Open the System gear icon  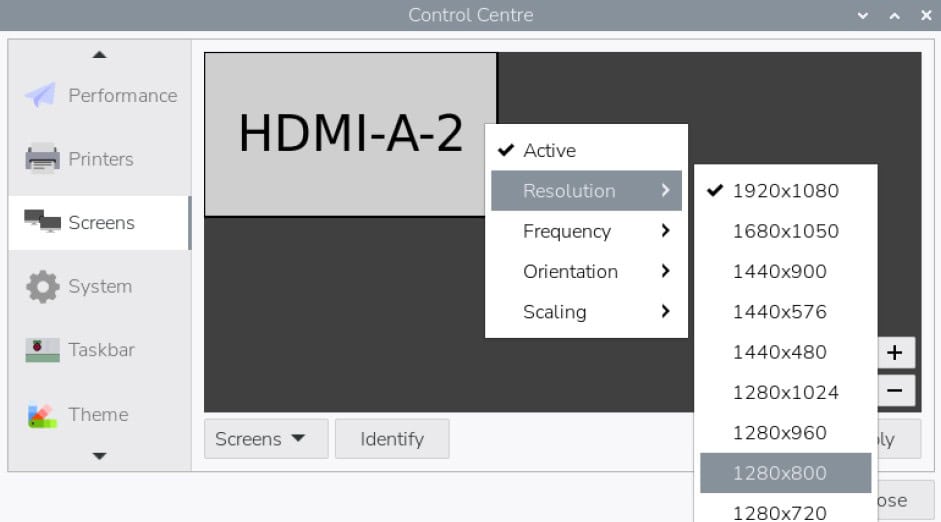pos(42,287)
